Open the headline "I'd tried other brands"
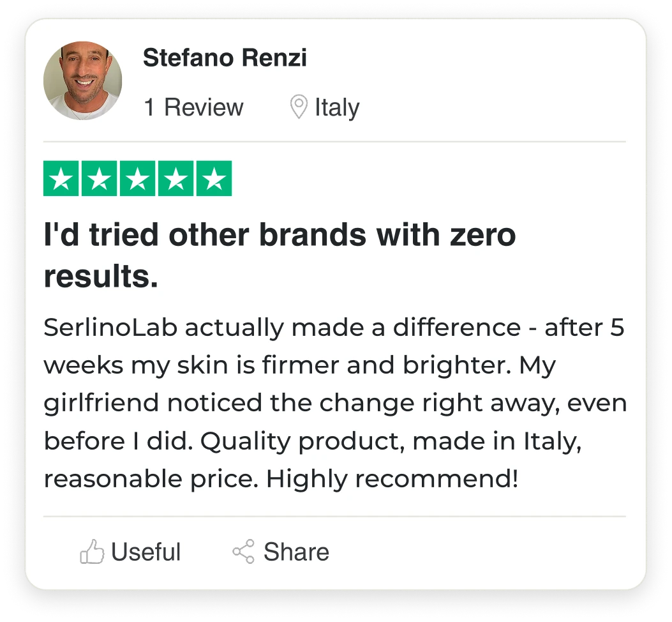672x622 pixels. point(279,236)
